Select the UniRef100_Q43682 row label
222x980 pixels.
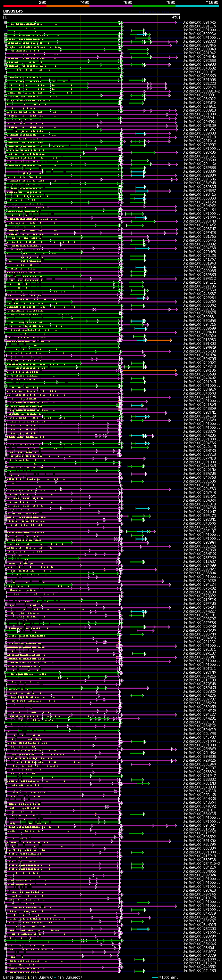coord(199,68)
